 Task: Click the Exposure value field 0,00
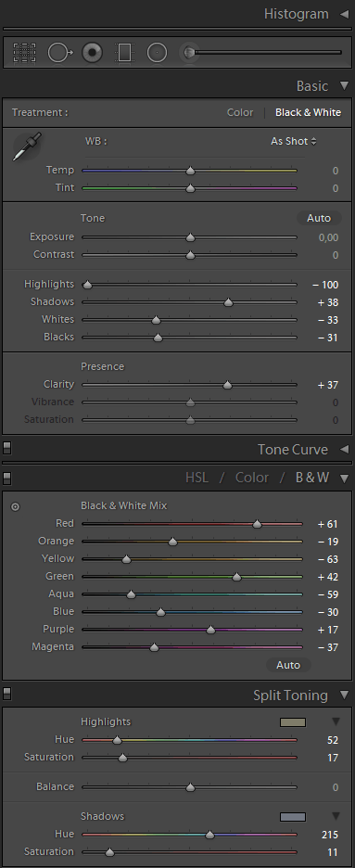pos(328,237)
